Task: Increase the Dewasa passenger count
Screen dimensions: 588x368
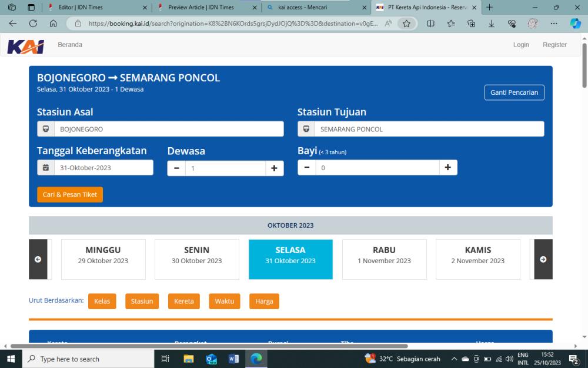Action: point(274,168)
